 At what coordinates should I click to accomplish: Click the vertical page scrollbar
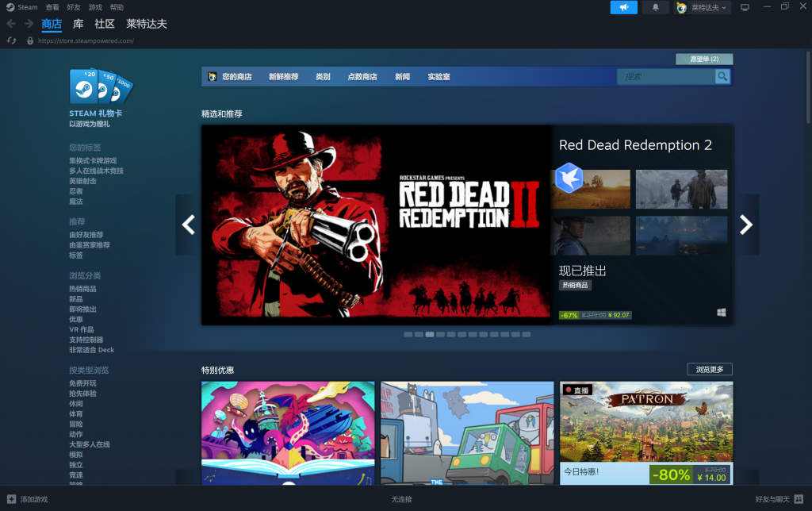808,87
